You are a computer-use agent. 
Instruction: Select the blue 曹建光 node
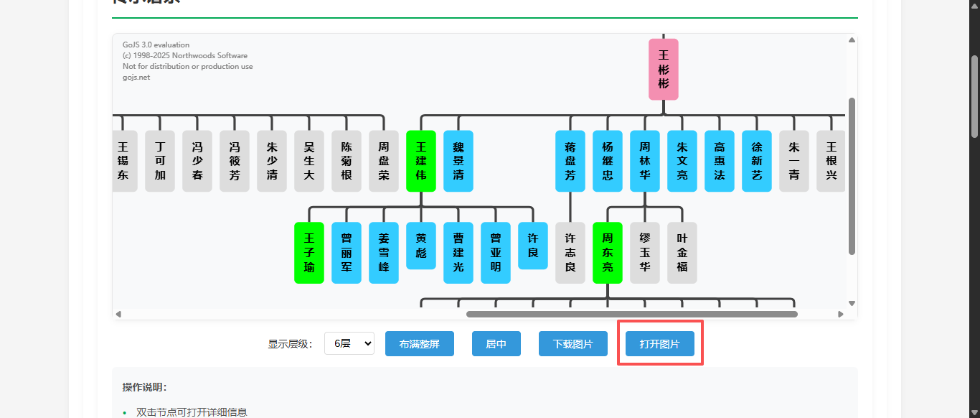(x=458, y=253)
